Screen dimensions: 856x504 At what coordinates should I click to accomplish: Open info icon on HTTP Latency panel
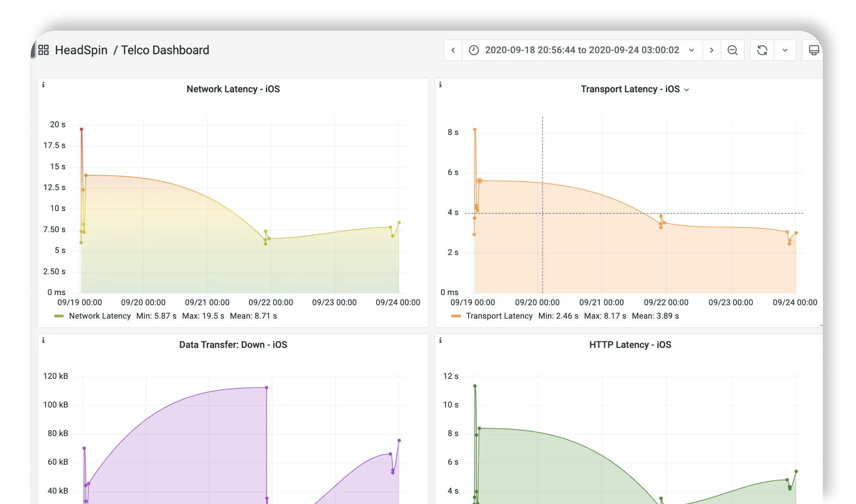tap(440, 340)
